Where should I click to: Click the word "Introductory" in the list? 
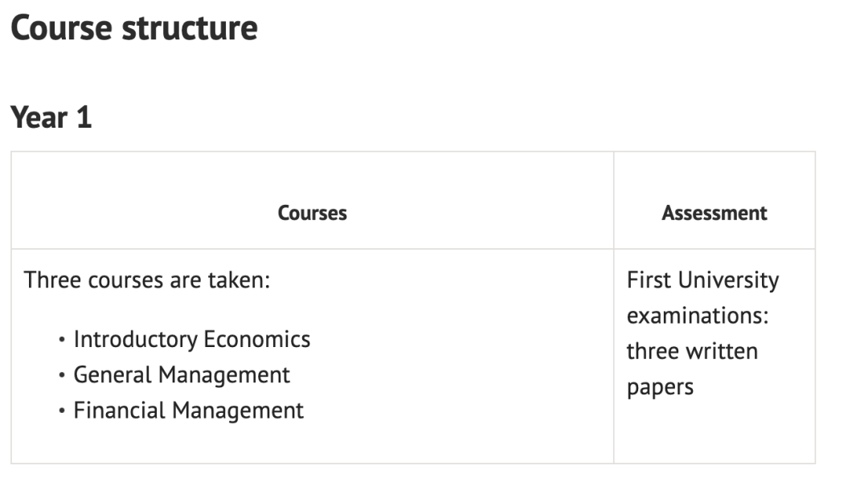tap(135, 339)
